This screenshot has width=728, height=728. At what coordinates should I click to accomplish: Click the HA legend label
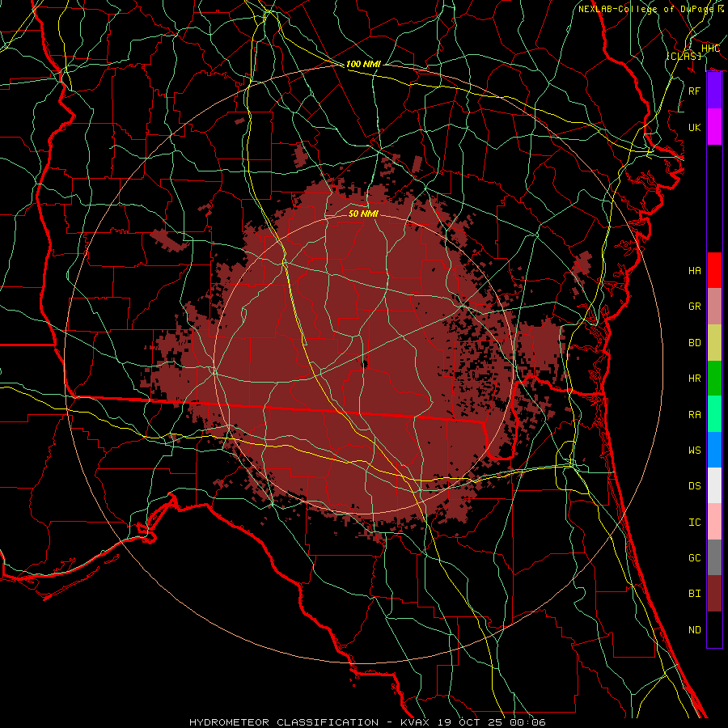(695, 271)
